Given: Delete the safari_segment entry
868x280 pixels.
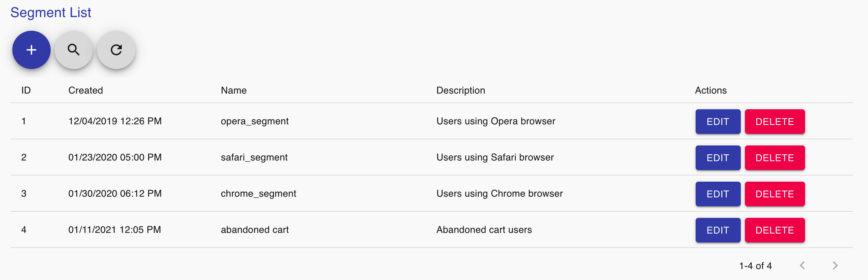Looking at the screenshot, I should pos(775,158).
